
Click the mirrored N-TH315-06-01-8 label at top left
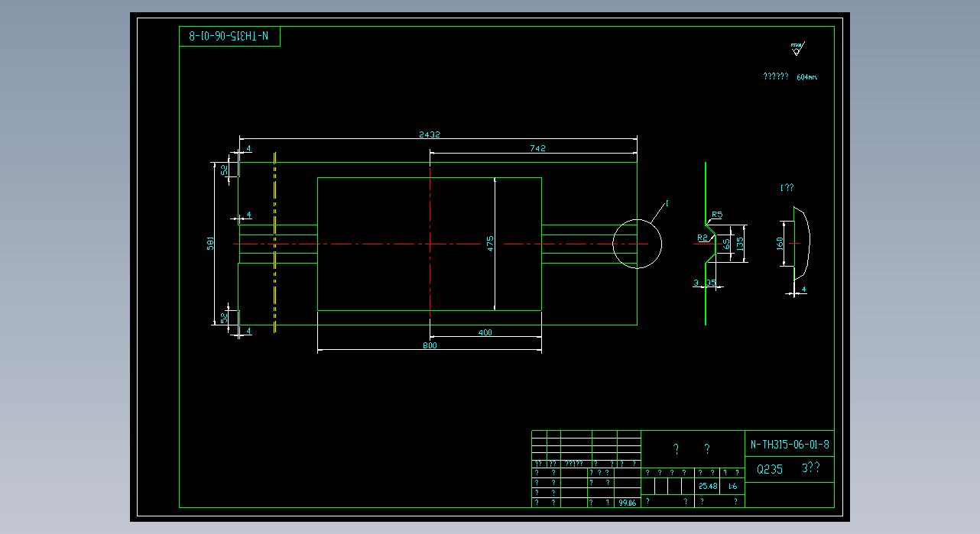click(229, 36)
